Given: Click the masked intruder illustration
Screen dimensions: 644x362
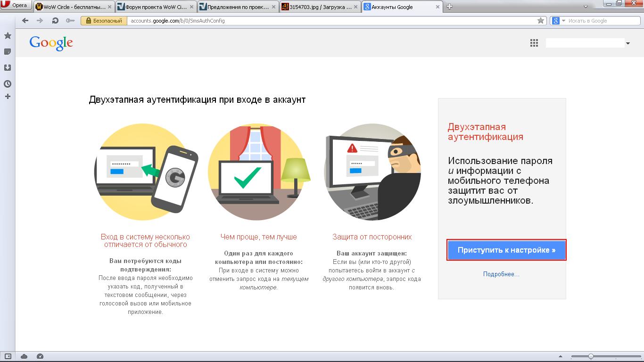Looking at the screenshot, I should pyautogui.click(x=372, y=172).
